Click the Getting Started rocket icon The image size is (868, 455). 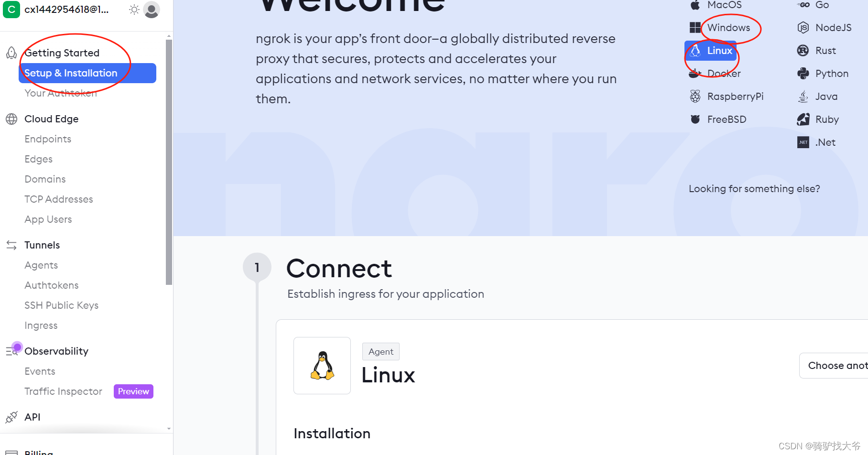(x=11, y=53)
